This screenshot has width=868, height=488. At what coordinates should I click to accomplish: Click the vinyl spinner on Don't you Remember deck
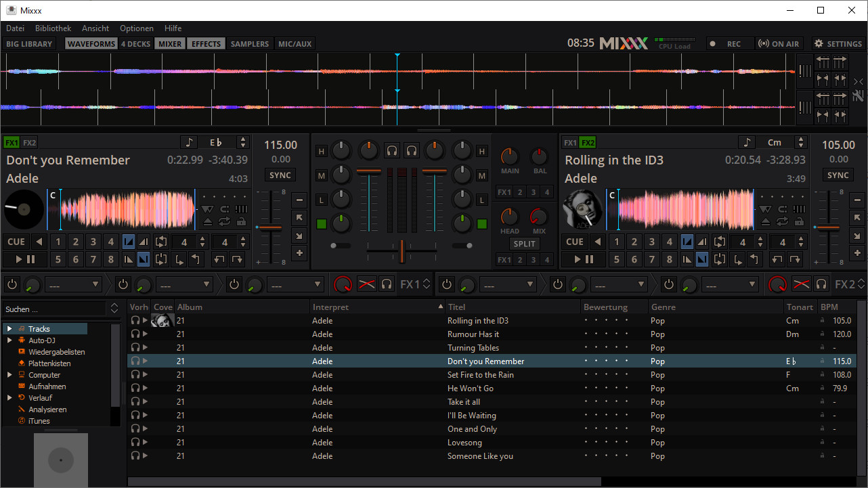24,208
